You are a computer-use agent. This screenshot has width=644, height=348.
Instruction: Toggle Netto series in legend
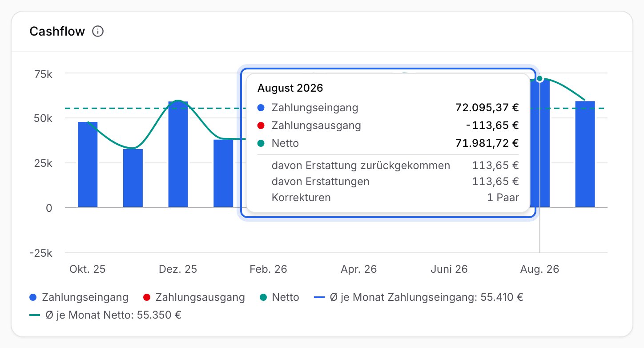pyautogui.click(x=279, y=297)
